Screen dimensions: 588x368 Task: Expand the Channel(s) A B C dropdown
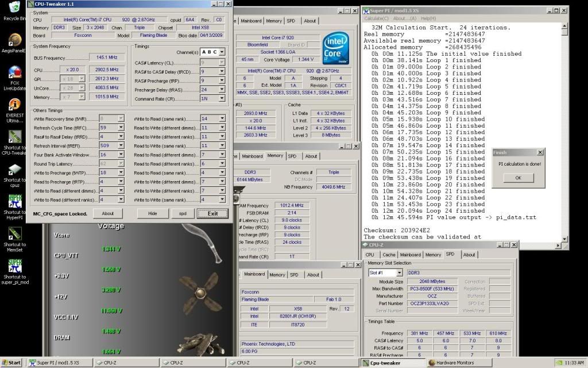pyautogui.click(x=222, y=52)
